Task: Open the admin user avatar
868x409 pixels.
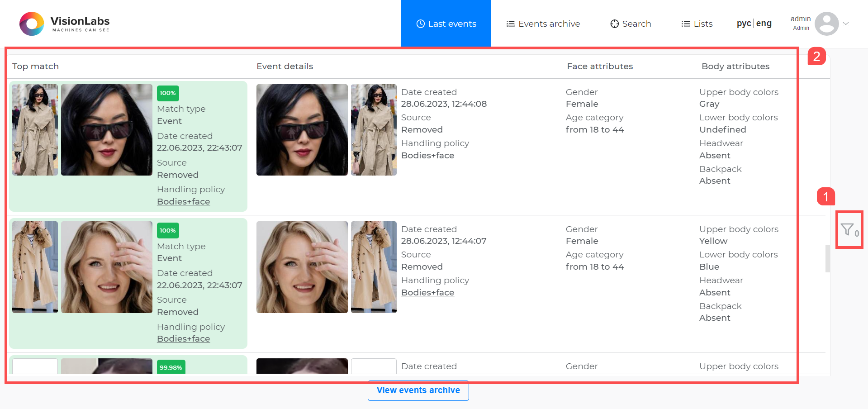Action: 826,24
